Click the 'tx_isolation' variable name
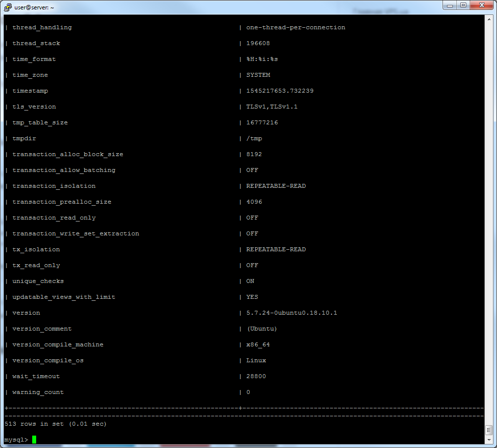 tap(36, 250)
